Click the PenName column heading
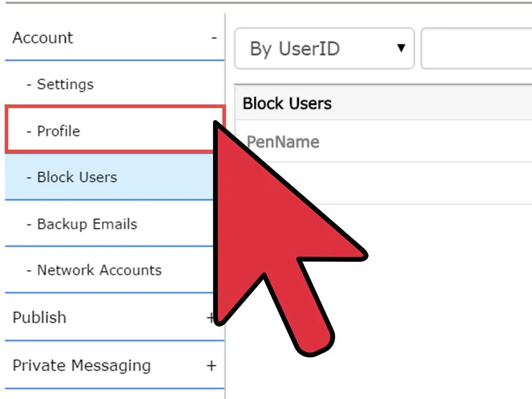This screenshot has width=532, height=399. pyautogui.click(x=283, y=142)
